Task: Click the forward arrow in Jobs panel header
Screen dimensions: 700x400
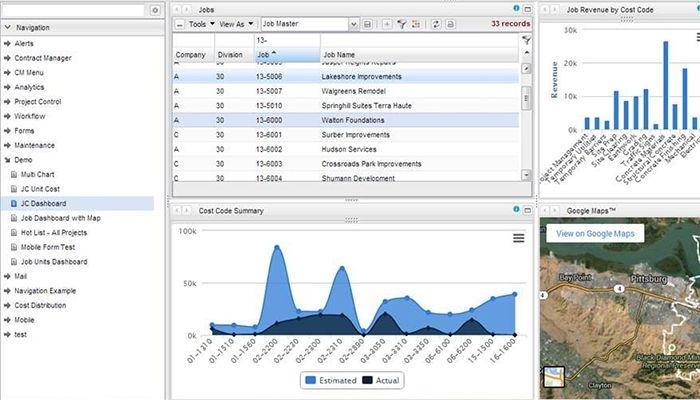Action: [x=187, y=9]
